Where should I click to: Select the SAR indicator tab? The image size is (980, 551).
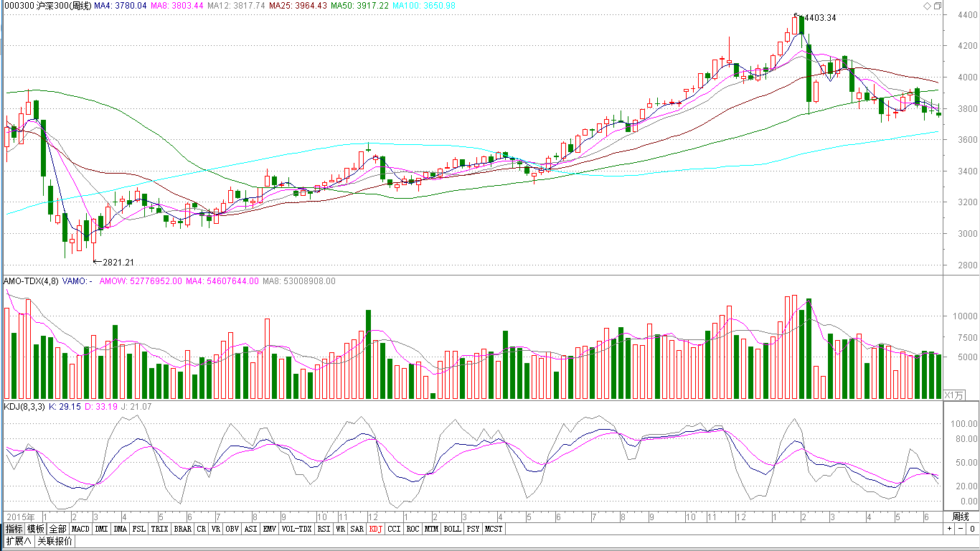357,529
